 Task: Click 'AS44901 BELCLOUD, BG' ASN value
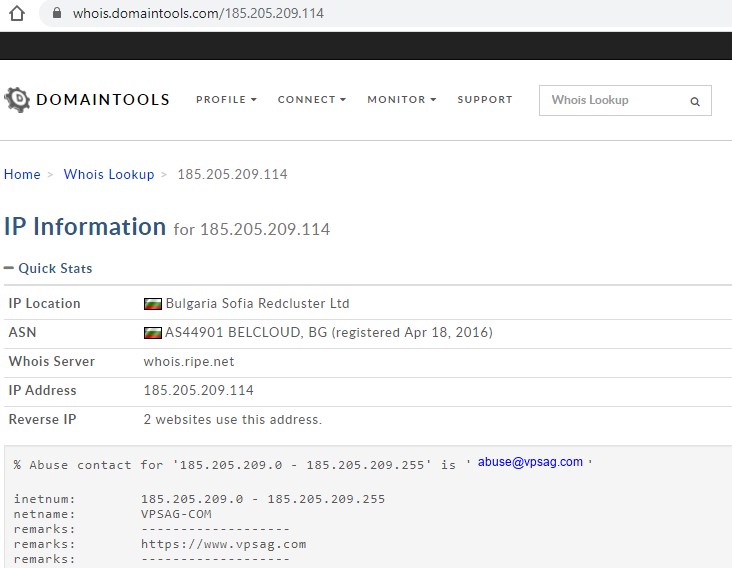pos(329,332)
